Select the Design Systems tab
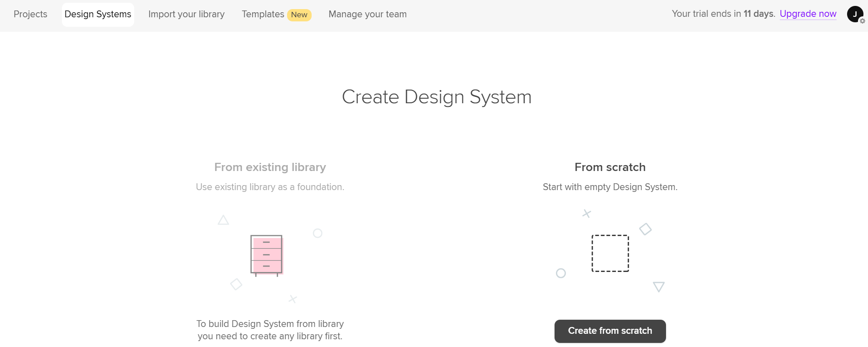 point(98,14)
